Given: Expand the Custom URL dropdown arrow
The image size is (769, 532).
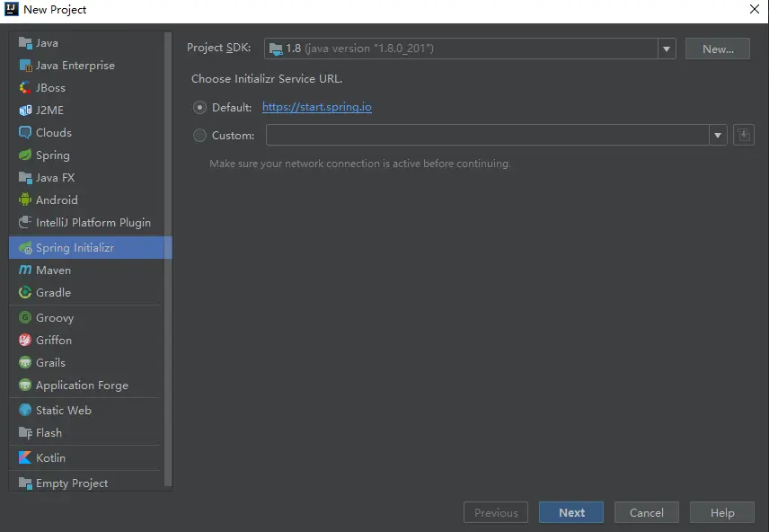Looking at the screenshot, I should coord(718,135).
